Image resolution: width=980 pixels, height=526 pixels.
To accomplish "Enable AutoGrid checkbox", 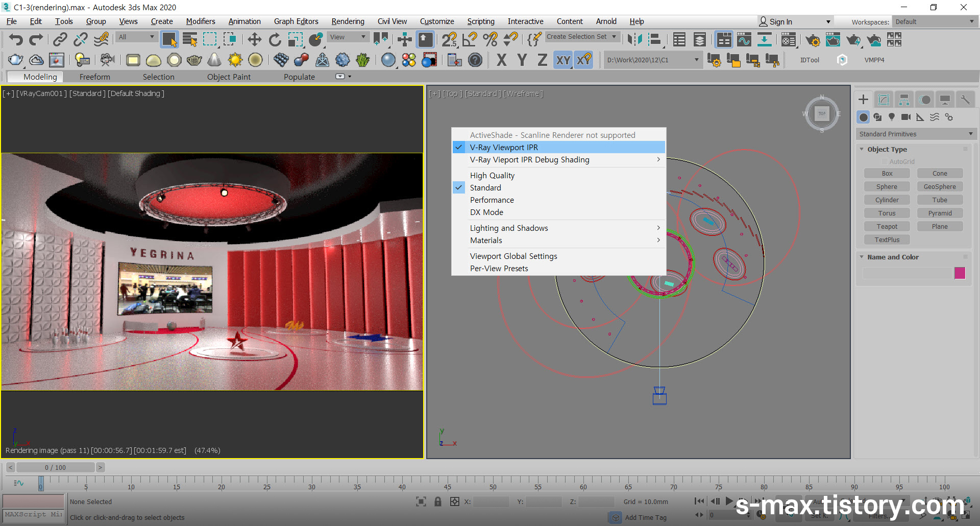I will (x=884, y=162).
